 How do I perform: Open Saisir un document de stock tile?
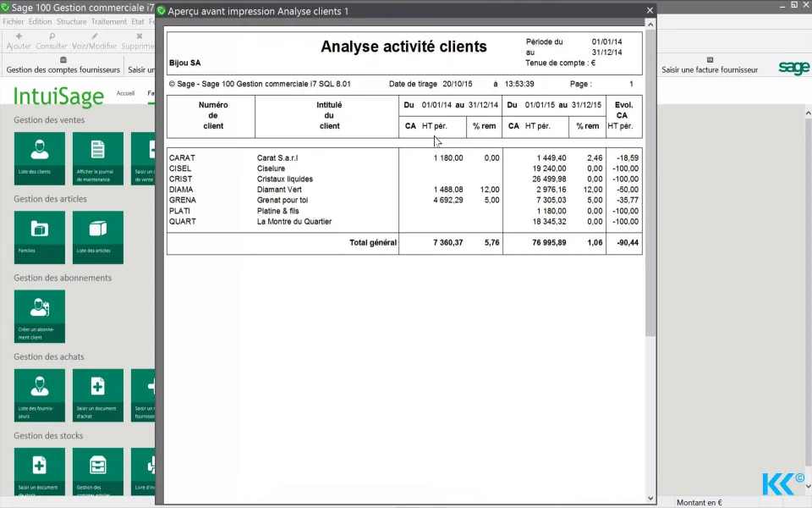tap(40, 472)
